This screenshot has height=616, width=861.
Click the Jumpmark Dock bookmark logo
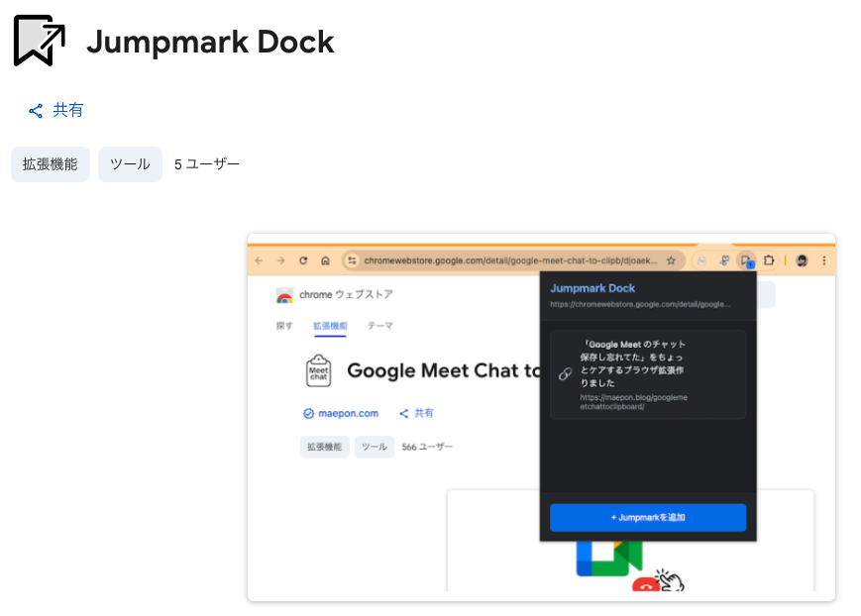[39, 41]
